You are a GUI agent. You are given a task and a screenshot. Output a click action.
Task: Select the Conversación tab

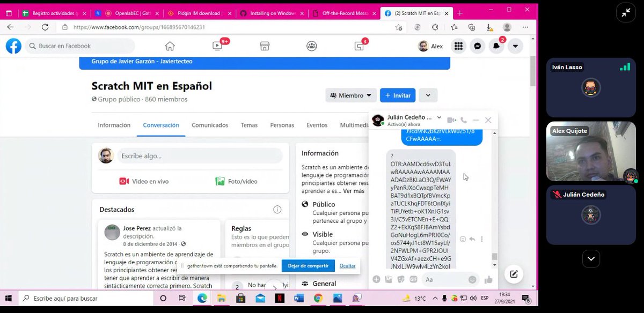click(161, 125)
